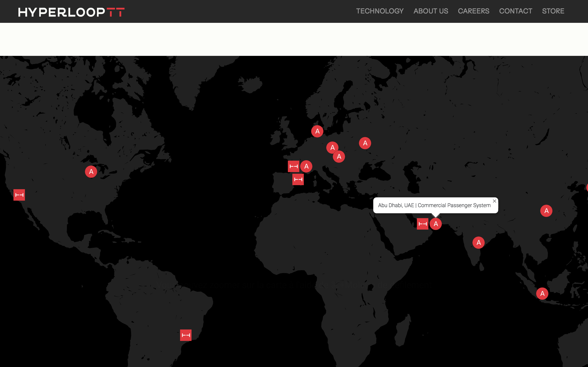Click the A marker over Chicago, USA
This screenshot has width=588, height=367.
tap(91, 172)
